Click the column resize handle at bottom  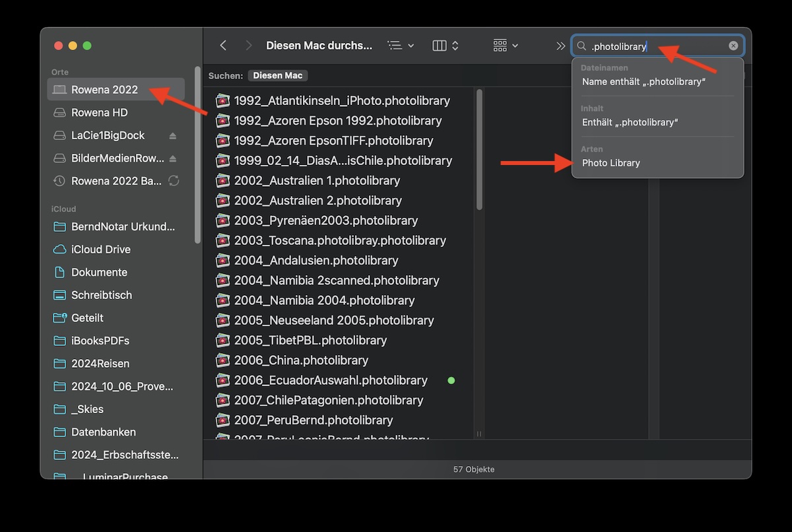click(x=479, y=434)
